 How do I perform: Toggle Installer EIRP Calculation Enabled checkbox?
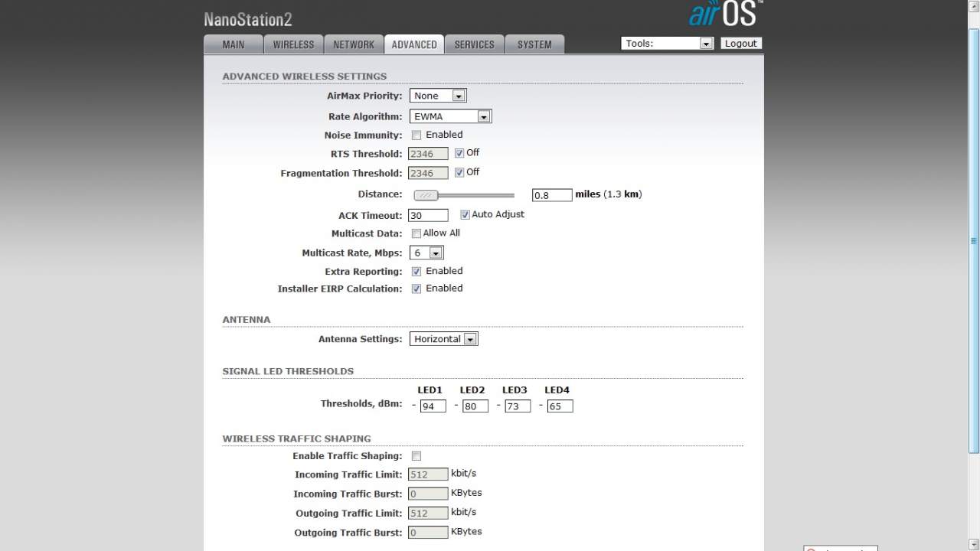pyautogui.click(x=416, y=289)
